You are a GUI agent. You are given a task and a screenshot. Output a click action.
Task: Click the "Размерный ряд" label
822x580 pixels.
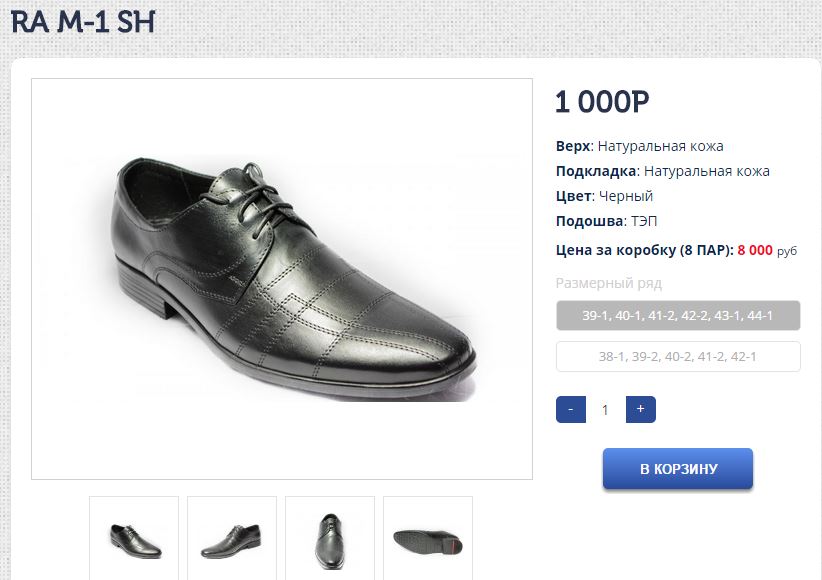point(608,283)
